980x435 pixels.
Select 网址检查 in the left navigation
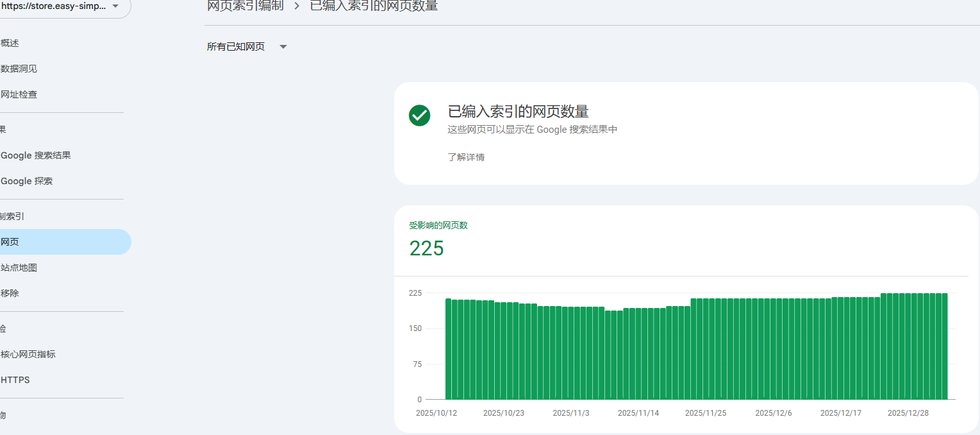click(x=19, y=94)
